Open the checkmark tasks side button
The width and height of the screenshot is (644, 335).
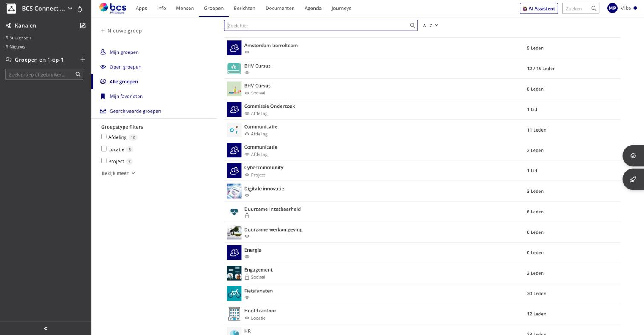[x=633, y=156]
